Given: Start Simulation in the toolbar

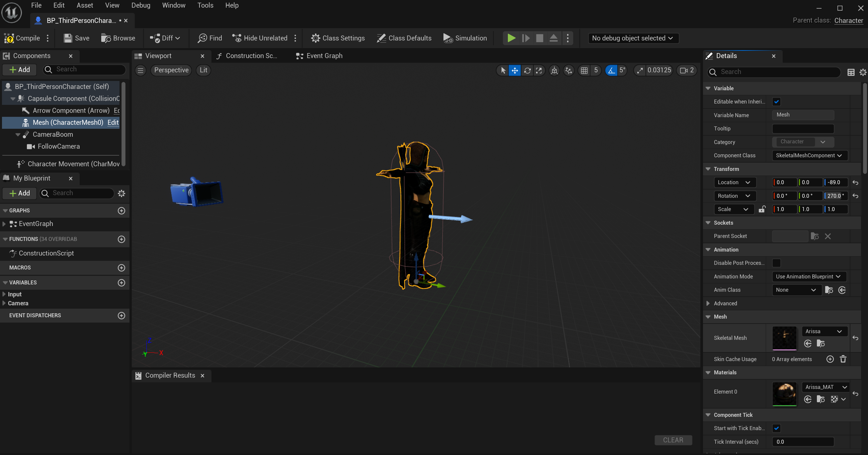Looking at the screenshot, I should [x=465, y=38].
